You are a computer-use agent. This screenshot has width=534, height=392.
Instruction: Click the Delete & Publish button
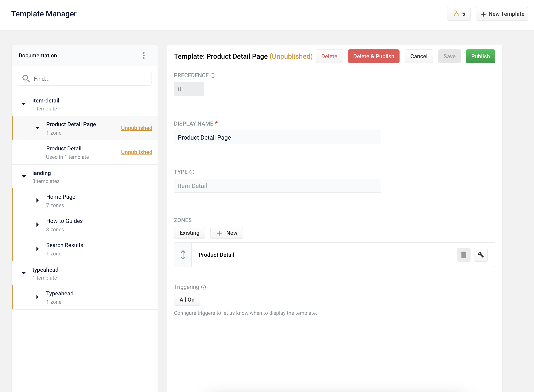point(374,56)
